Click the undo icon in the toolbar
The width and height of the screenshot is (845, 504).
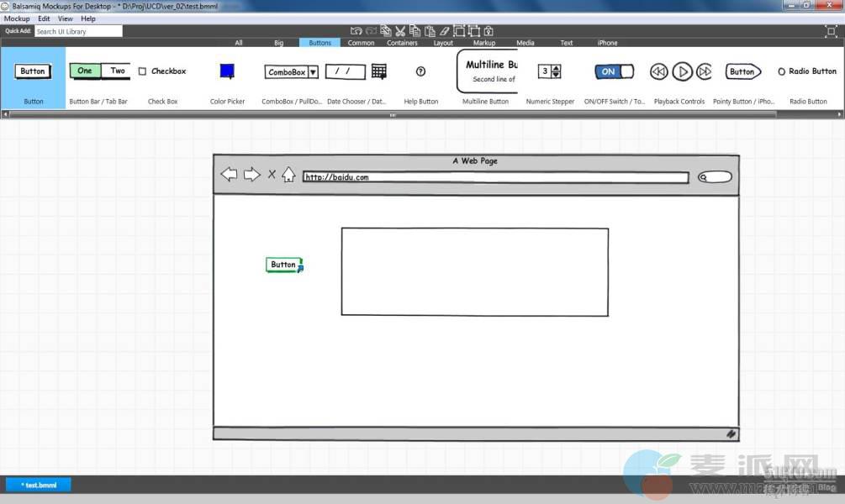coord(356,31)
